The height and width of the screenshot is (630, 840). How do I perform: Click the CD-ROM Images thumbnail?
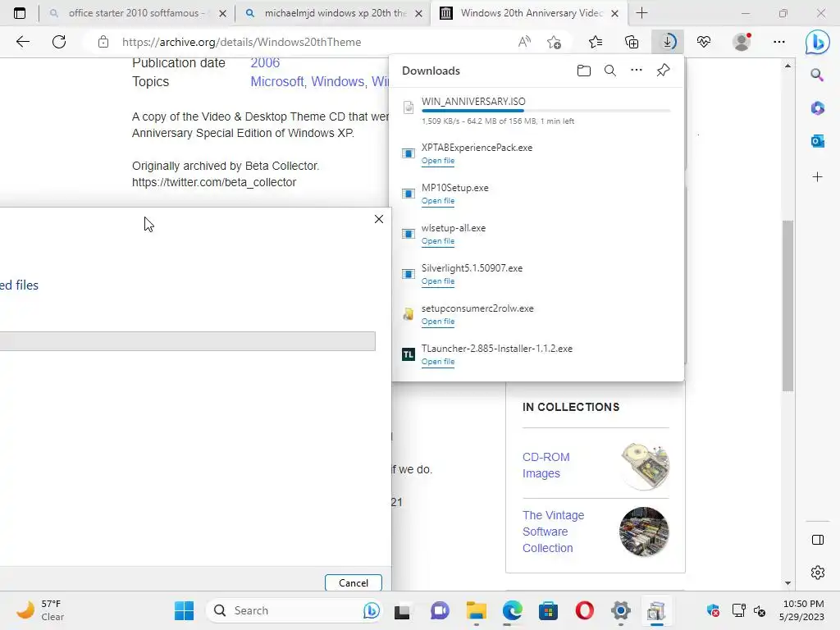(645, 466)
